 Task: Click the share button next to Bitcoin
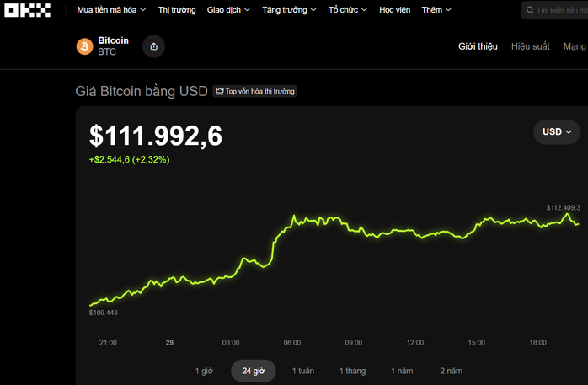tap(153, 46)
